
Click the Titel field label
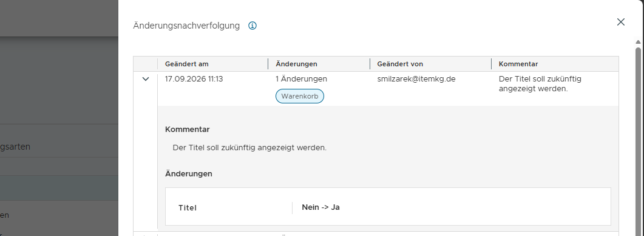188,208
